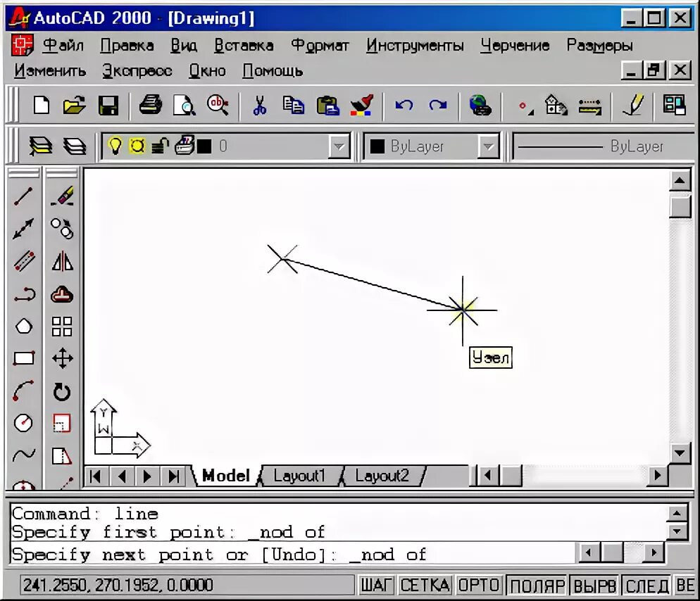Select the Offset tool
Image resolution: width=700 pixels, height=601 pixels.
click(62, 294)
